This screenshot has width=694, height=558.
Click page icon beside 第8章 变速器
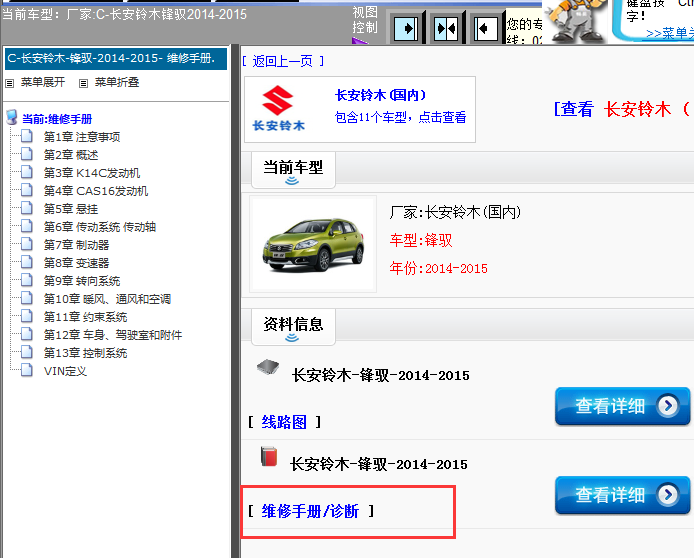tap(27, 262)
